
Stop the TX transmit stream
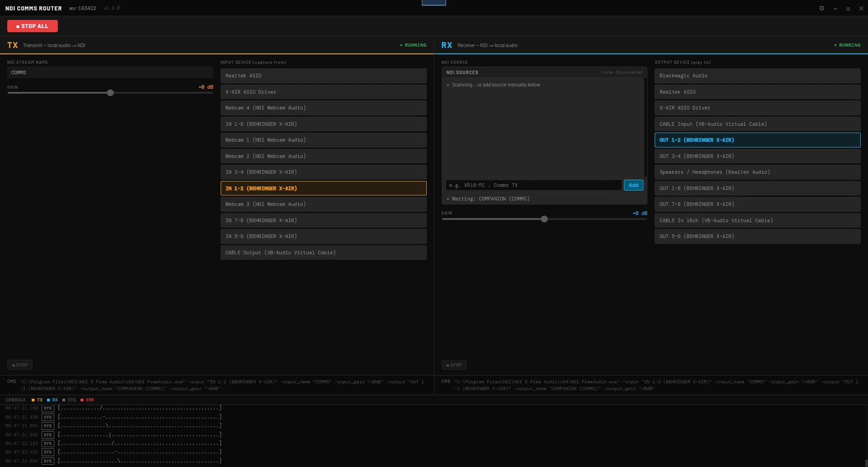pos(20,365)
